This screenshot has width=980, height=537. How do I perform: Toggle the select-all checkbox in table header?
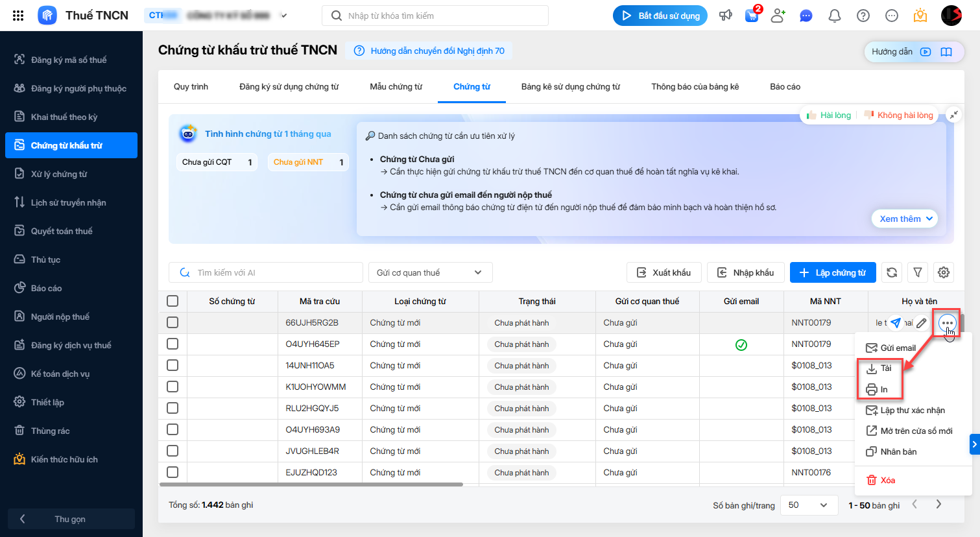173,301
